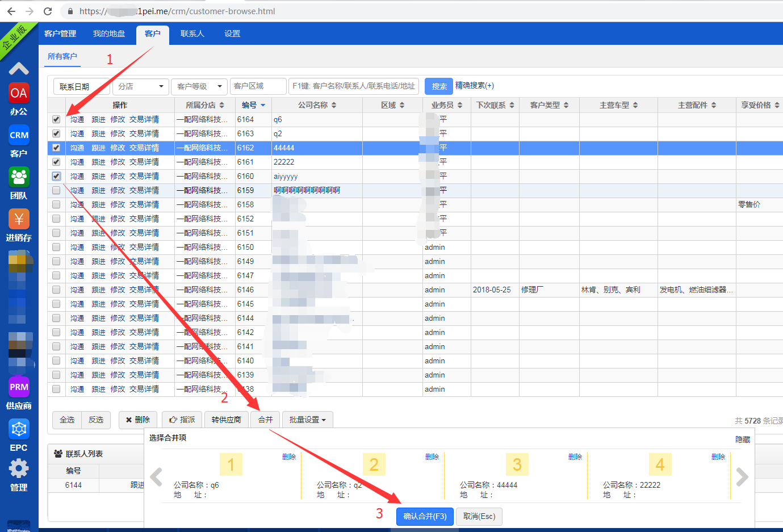This screenshot has height=532, width=783.
Task: Click the 指派 assign button
Action: click(182, 420)
